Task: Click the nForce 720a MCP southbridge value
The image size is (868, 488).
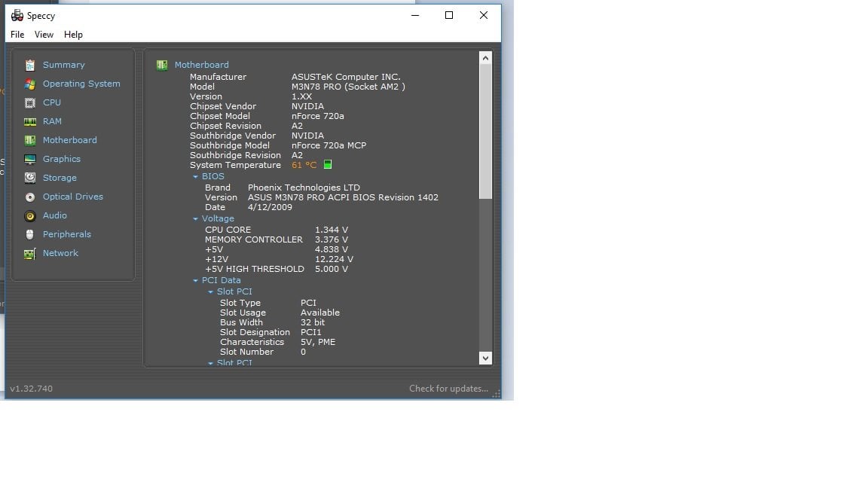Action: [x=329, y=145]
